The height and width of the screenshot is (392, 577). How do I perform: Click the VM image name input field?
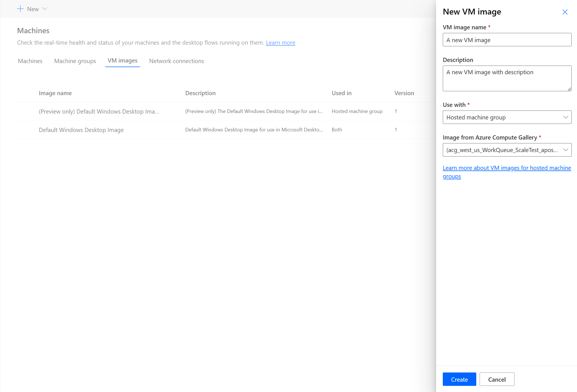(507, 40)
